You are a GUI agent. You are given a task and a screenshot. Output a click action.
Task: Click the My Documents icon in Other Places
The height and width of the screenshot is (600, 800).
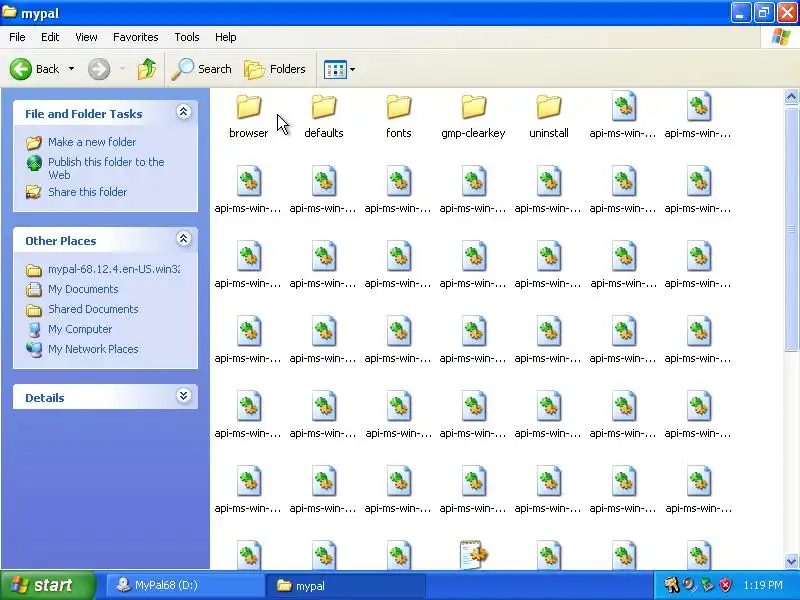coord(34,289)
